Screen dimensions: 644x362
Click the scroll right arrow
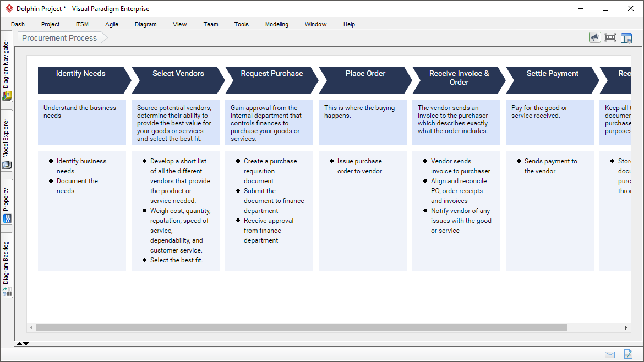626,327
